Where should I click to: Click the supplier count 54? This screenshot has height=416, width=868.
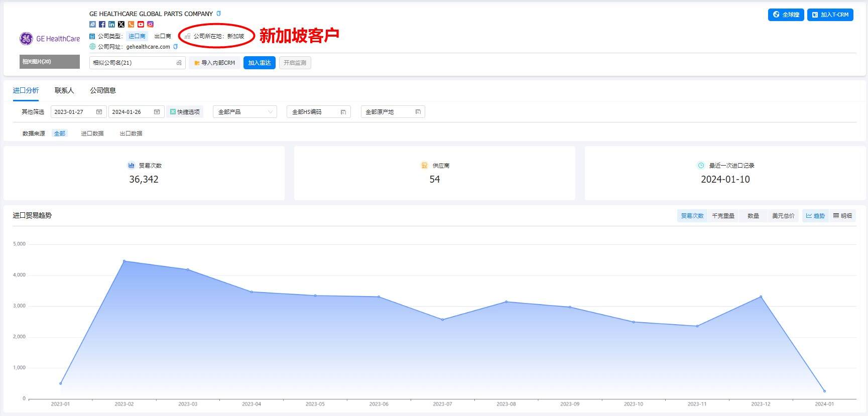coord(435,179)
